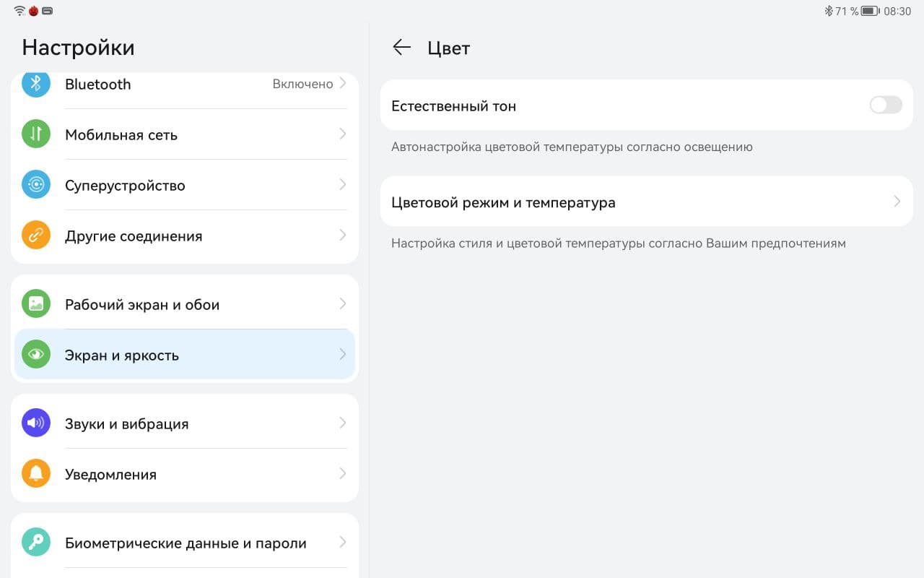Tap the Уведомления bell icon
The width and height of the screenshot is (924, 578).
click(x=36, y=474)
